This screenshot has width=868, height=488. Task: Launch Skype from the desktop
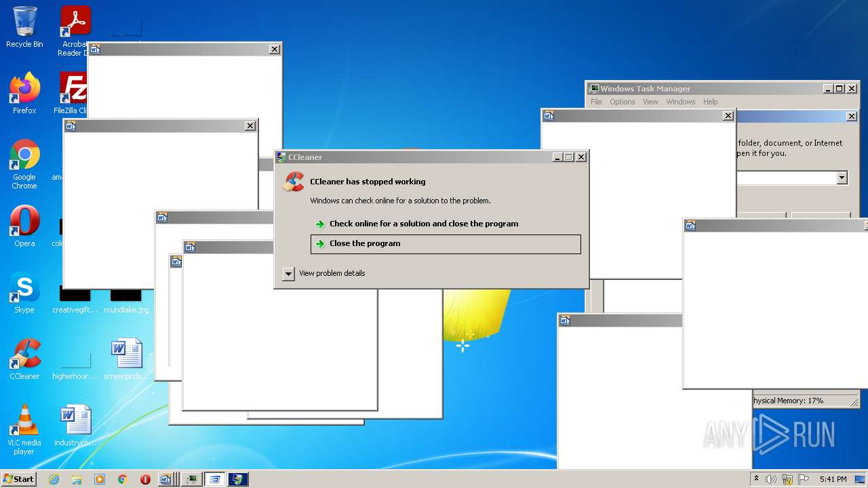click(x=24, y=293)
